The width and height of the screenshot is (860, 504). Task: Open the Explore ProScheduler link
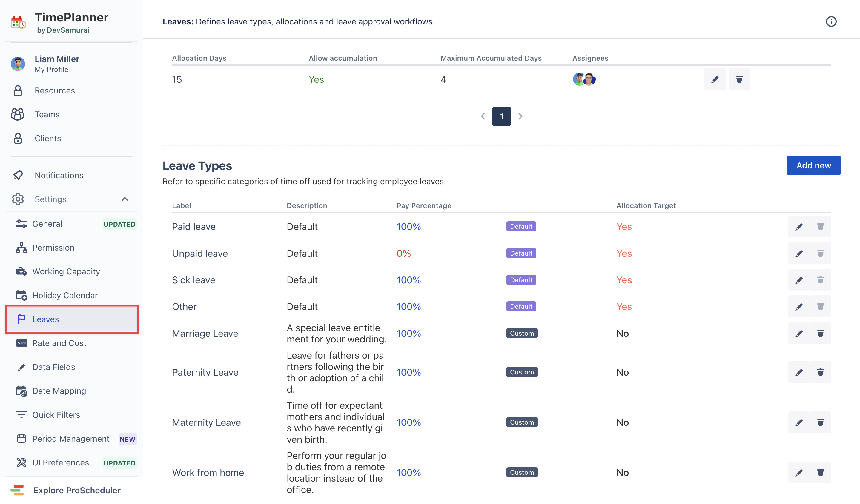point(77,490)
